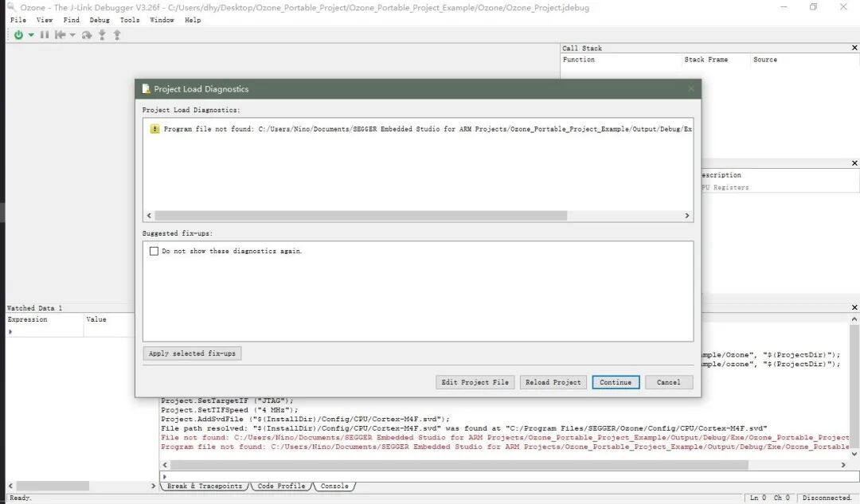
Task: Click right arrow of diagnostics list scrollbar
Action: tap(686, 216)
